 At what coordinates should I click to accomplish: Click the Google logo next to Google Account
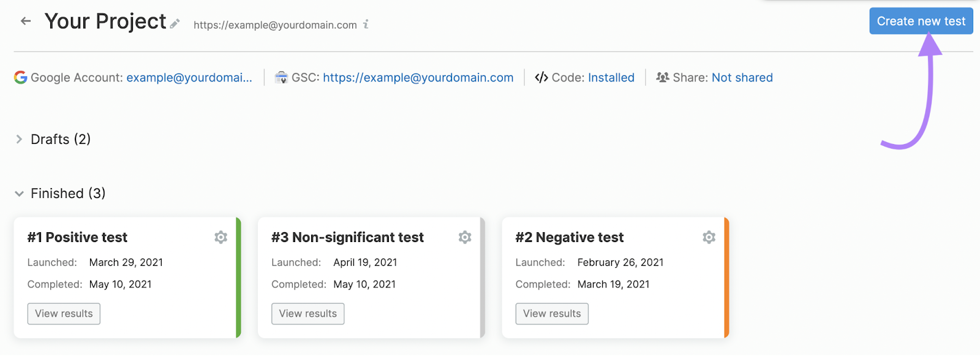coord(20,77)
